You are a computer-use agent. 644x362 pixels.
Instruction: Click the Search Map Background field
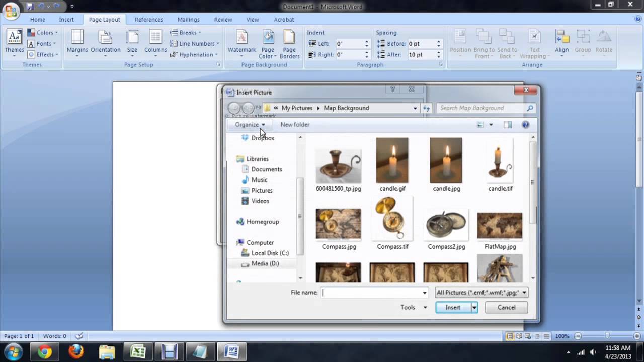(x=481, y=108)
